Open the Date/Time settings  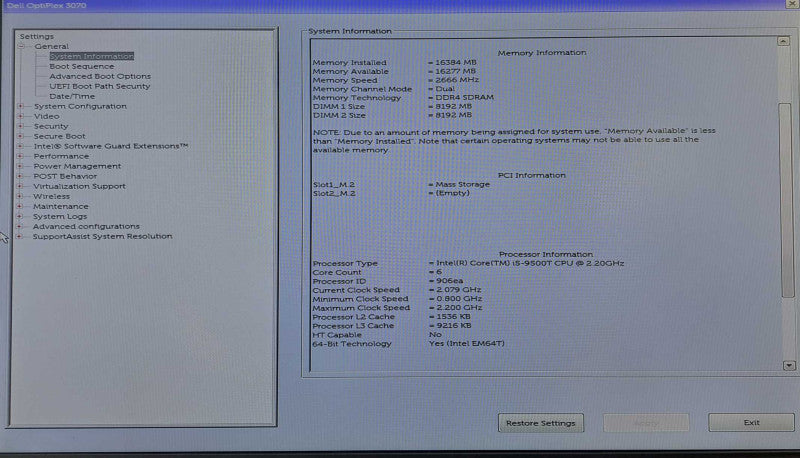pyautogui.click(x=72, y=96)
